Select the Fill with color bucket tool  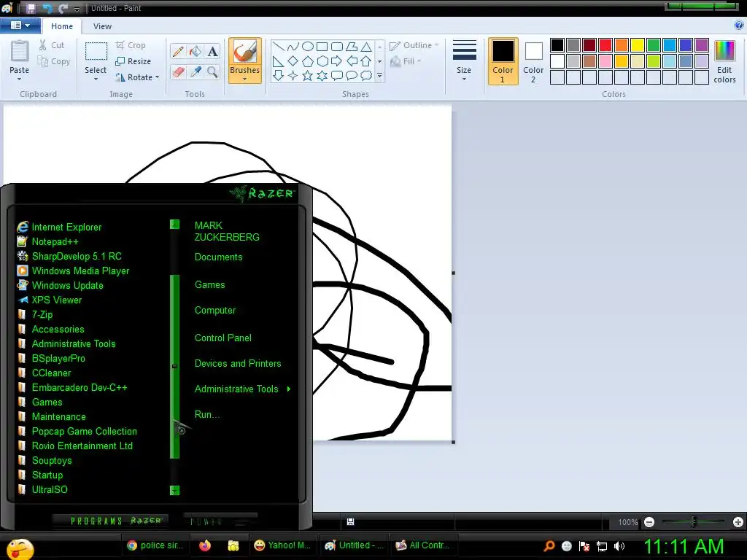(x=196, y=52)
